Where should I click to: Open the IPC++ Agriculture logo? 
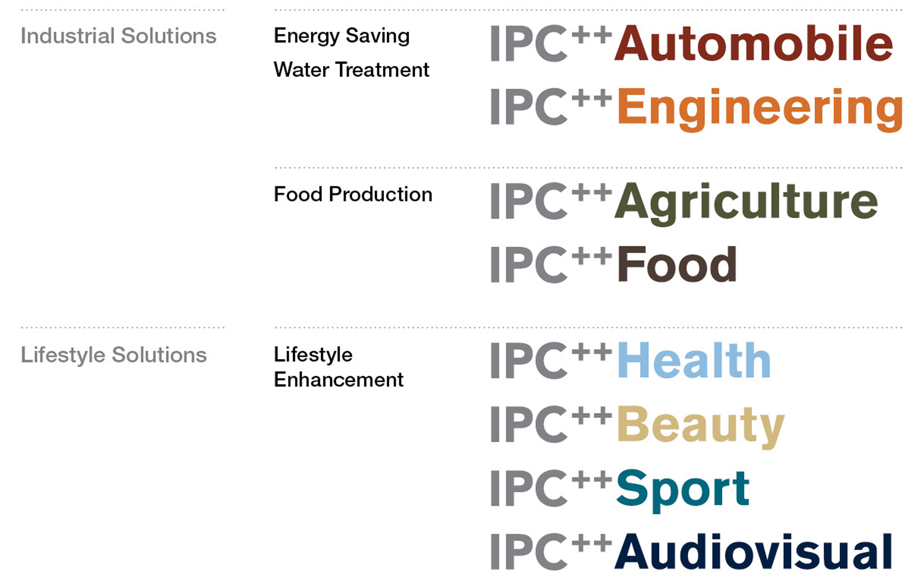pos(684,203)
